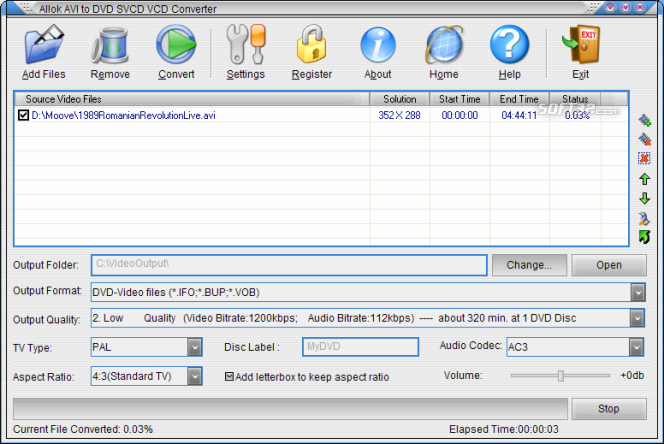Click the 00:00:00 start time cell
The height and width of the screenshot is (444, 664).
pyautogui.click(x=459, y=115)
